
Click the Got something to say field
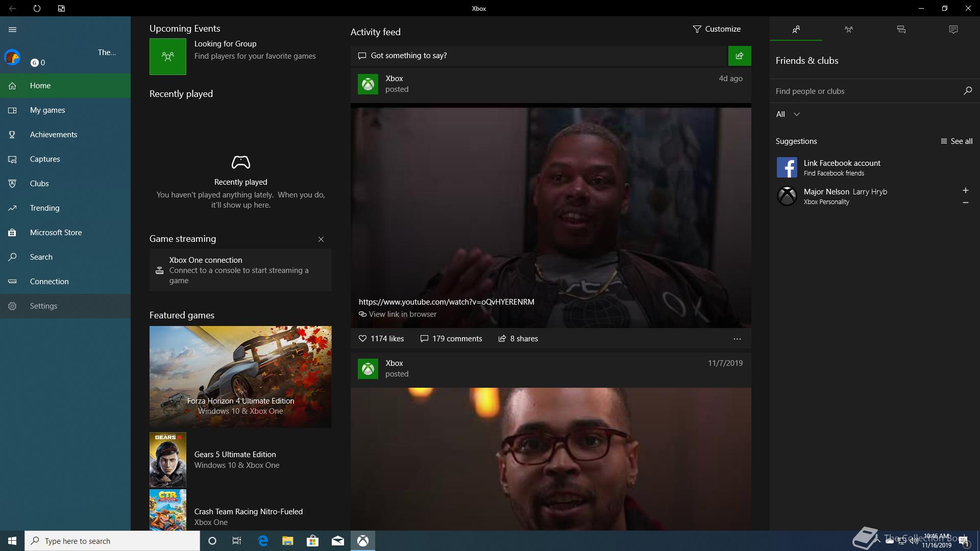(x=539, y=56)
